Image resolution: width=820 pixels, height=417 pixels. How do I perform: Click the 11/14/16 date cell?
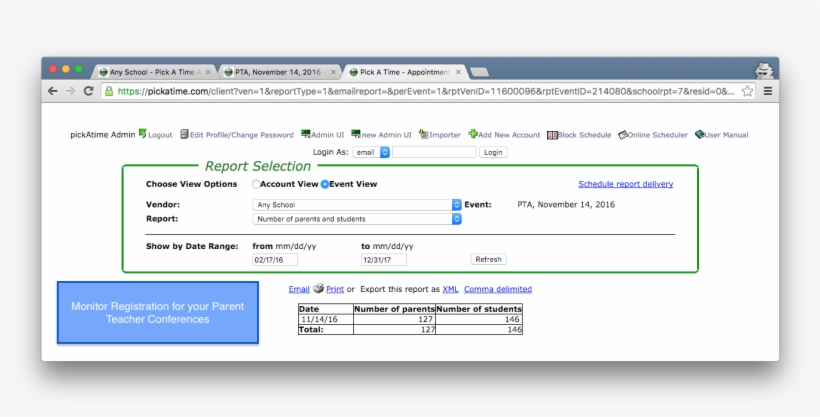pyautogui.click(x=326, y=319)
